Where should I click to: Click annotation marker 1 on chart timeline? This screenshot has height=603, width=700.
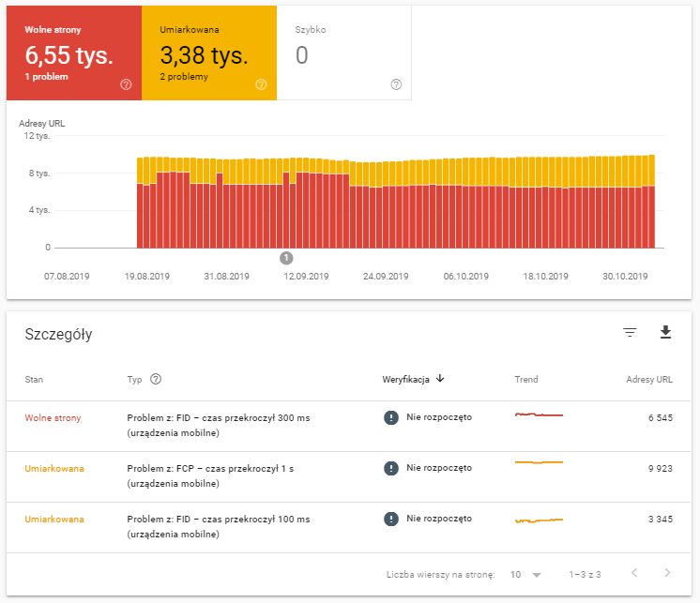(x=287, y=258)
